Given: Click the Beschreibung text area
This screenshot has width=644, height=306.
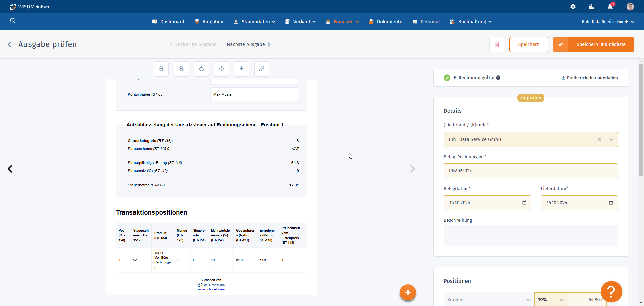Looking at the screenshot, I should 531,236.
